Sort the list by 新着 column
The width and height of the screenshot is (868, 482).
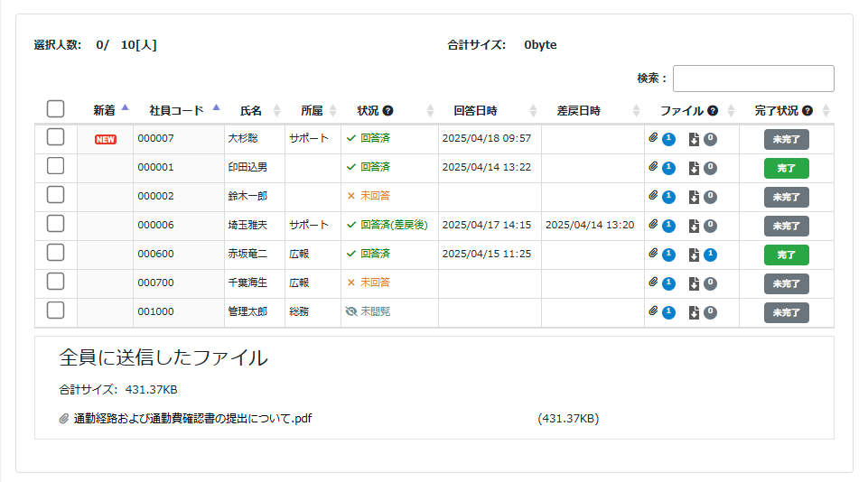point(105,111)
